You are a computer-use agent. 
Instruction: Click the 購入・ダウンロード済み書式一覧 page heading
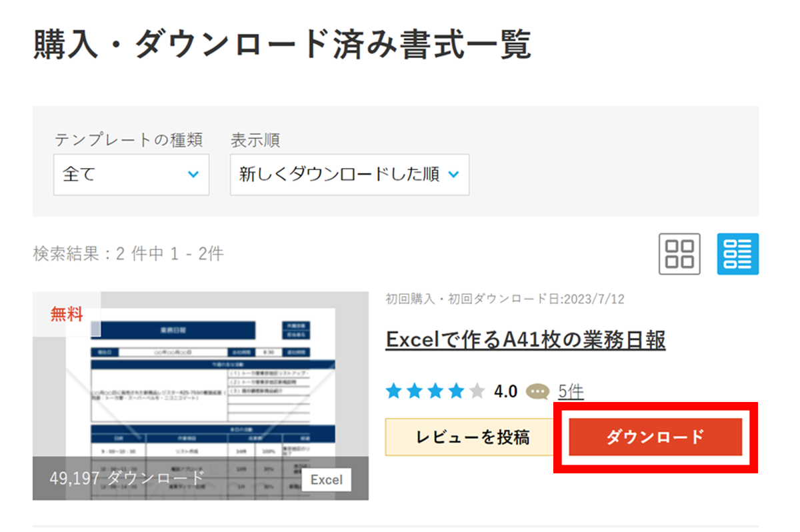click(x=281, y=46)
